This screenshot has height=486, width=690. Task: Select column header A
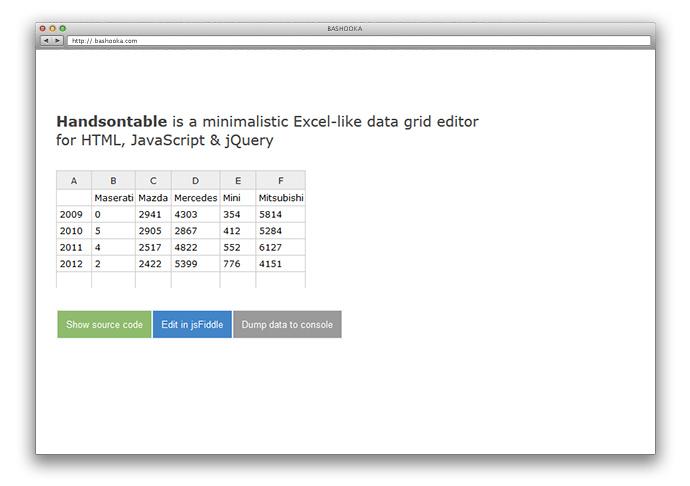pos(74,180)
